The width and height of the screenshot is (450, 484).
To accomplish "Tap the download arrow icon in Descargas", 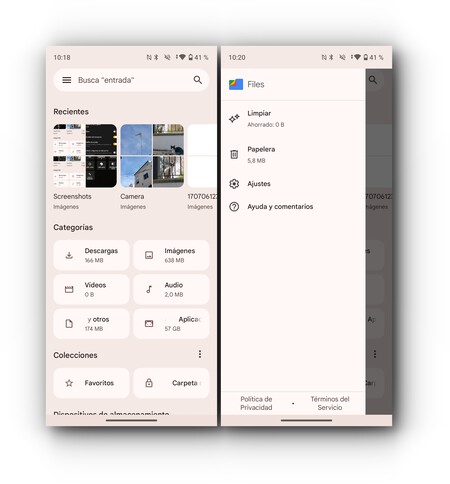I will pyautogui.click(x=69, y=255).
